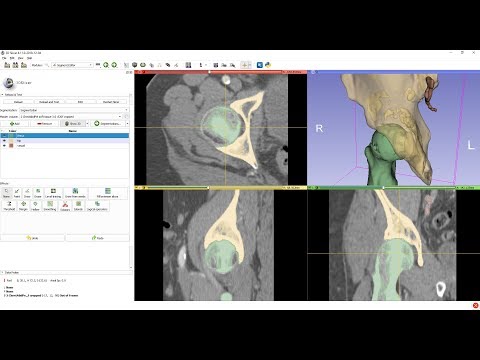
Task: Select the Draw effect
Action: (27, 193)
